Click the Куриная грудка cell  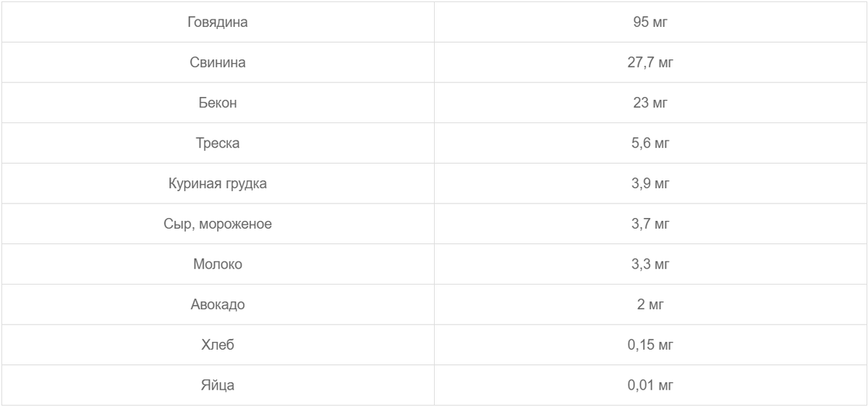click(218, 183)
